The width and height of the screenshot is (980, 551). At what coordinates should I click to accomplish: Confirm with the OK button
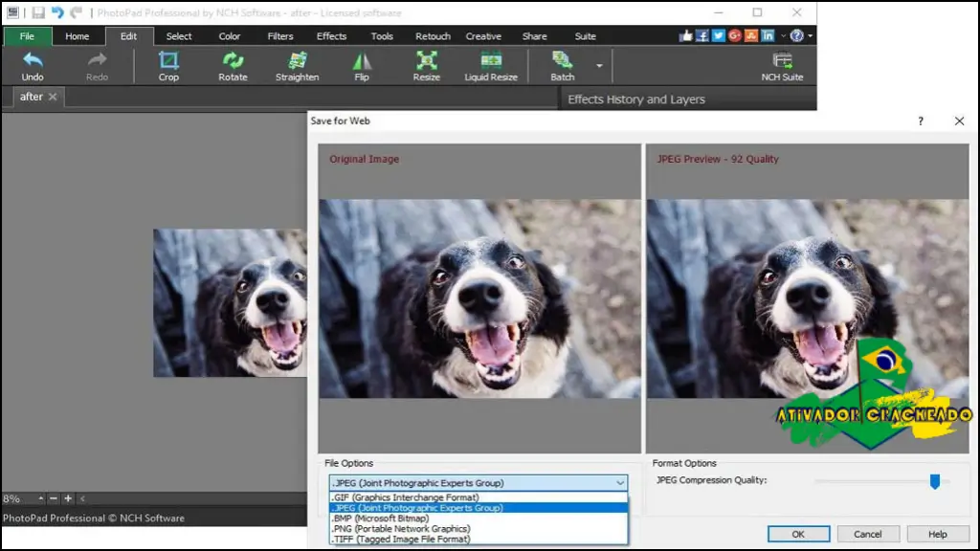click(798, 534)
